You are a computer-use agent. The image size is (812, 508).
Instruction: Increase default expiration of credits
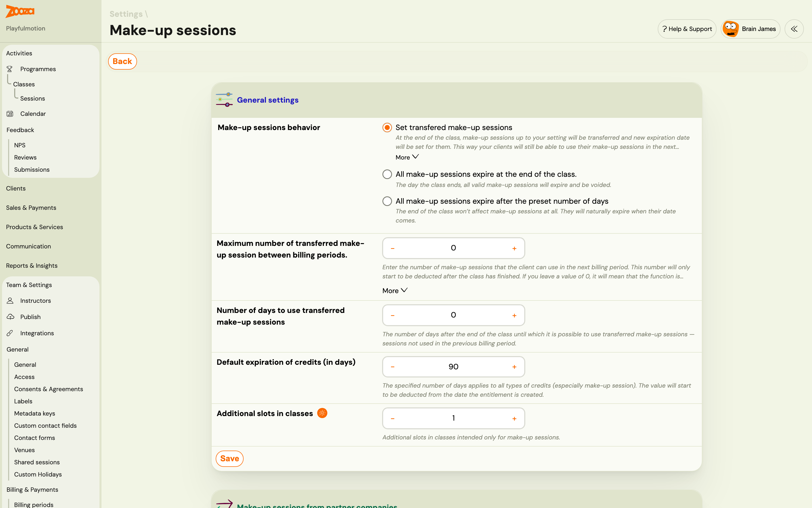(x=514, y=367)
